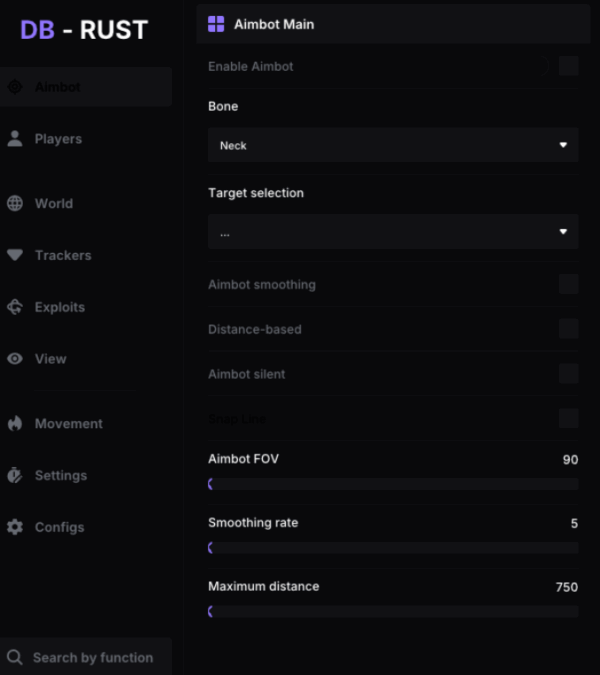Enable the Aimbot smoothing checkbox
The width and height of the screenshot is (600, 675).
568,284
